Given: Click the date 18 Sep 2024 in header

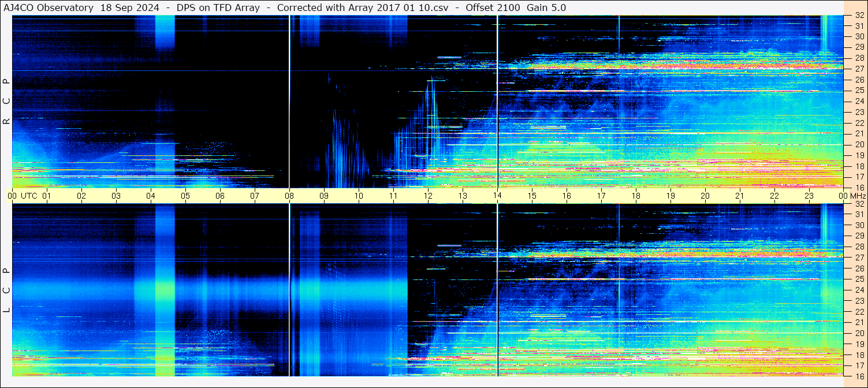Looking at the screenshot, I should [130, 8].
